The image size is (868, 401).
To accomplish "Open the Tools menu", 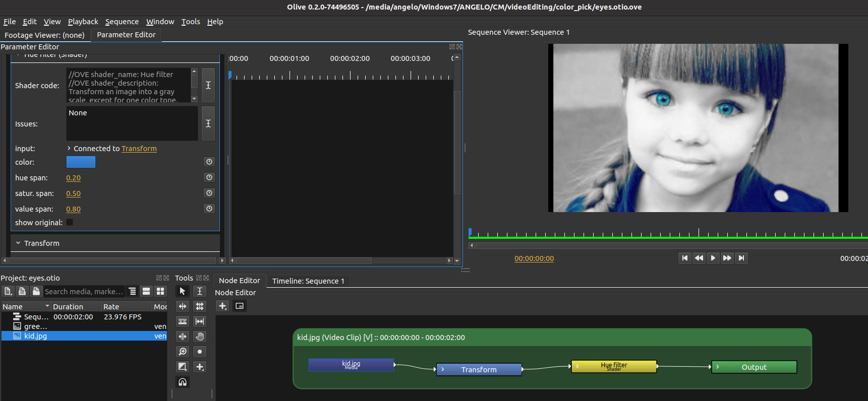I will 191,22.
